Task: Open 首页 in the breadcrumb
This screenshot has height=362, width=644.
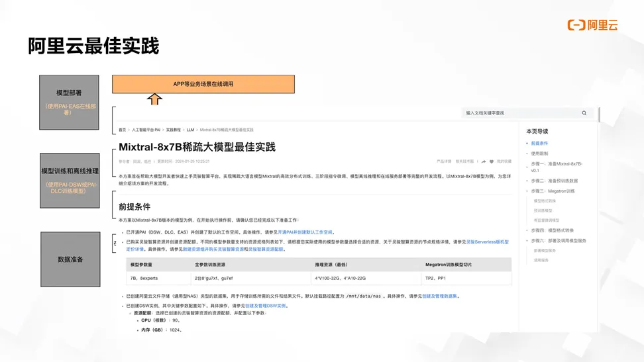Action: 123,130
